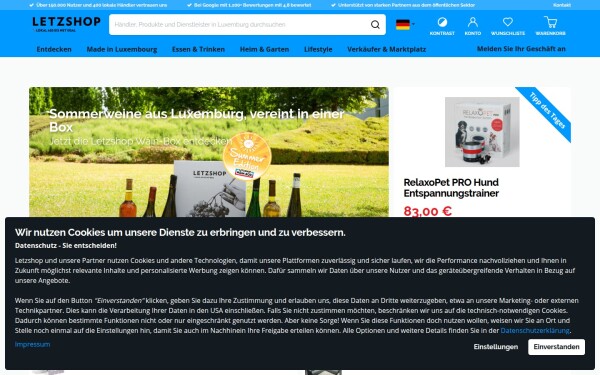Open the Verkäufer & Marktplatz menu
The width and height of the screenshot is (600, 375).
pos(386,49)
